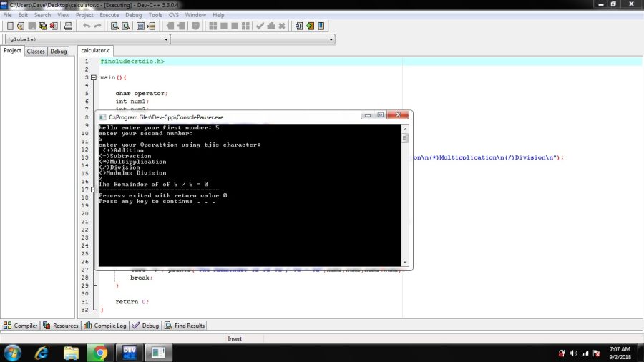This screenshot has height=362, width=644.
Task: Open the CVS menu
Action: pyautogui.click(x=174, y=15)
